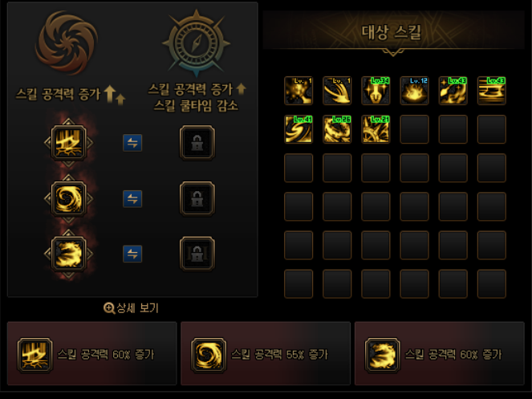
Task: Select the Lv.34 target skill icon
Action: click(x=376, y=91)
